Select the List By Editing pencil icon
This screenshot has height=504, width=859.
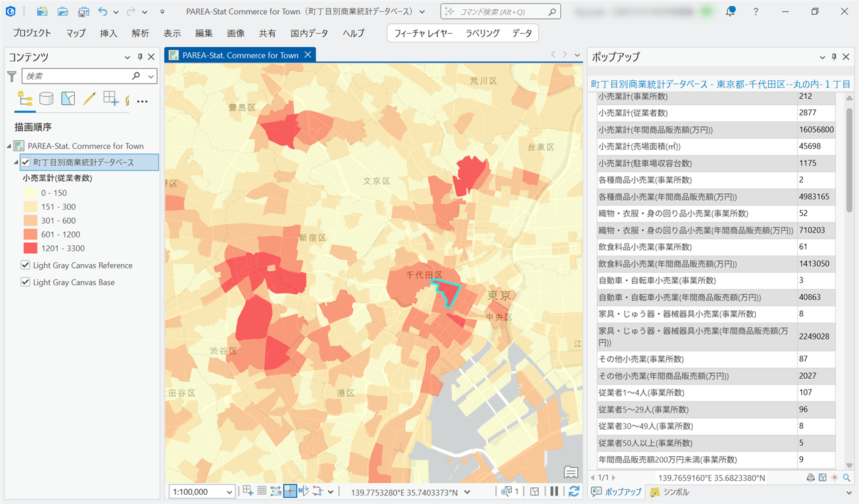click(89, 99)
